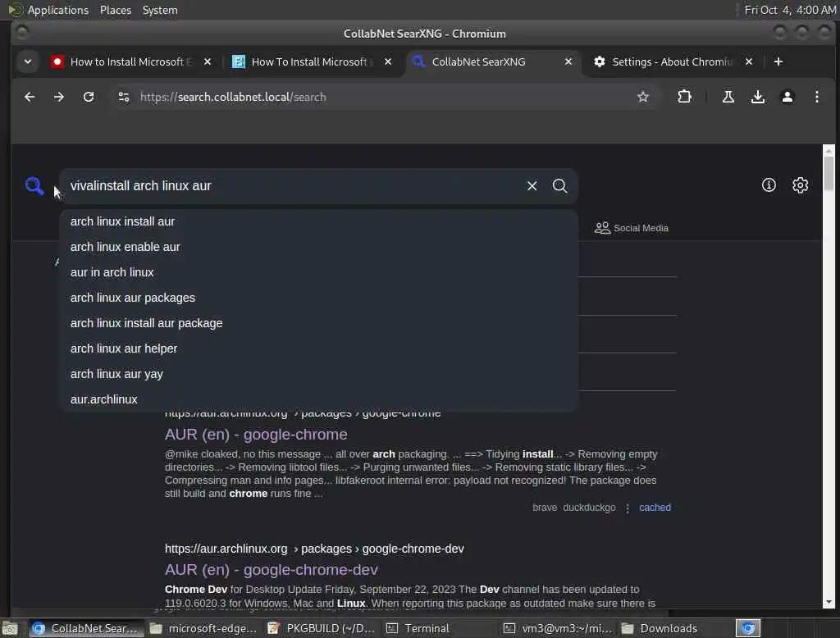
Task: Switch to Downloads folder taskbar window
Action: coord(674,628)
